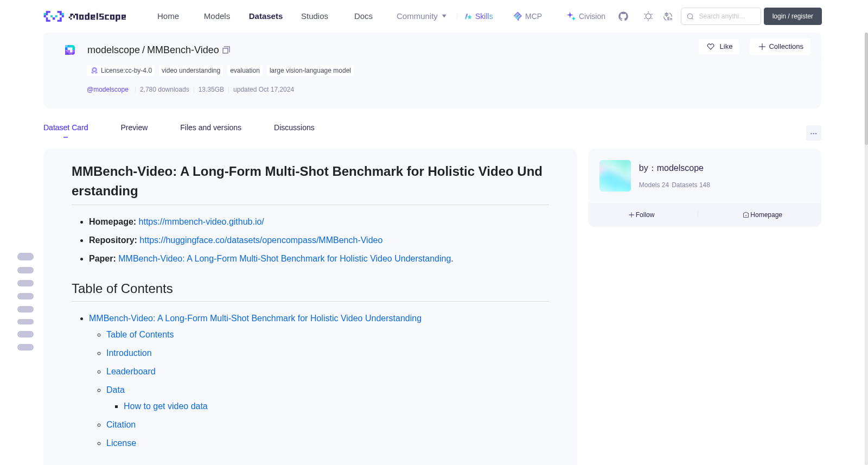The height and width of the screenshot is (465, 868).
Task: Open the Models menu item
Action: (217, 16)
